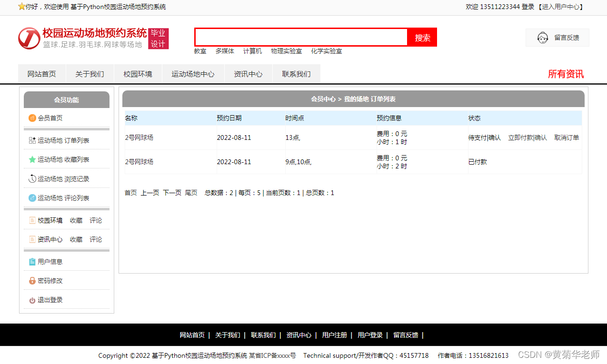This screenshot has width=607, height=364.
Task: Click 评论 beside 校园环境 in sidebar
Action: pyautogui.click(x=96, y=220)
